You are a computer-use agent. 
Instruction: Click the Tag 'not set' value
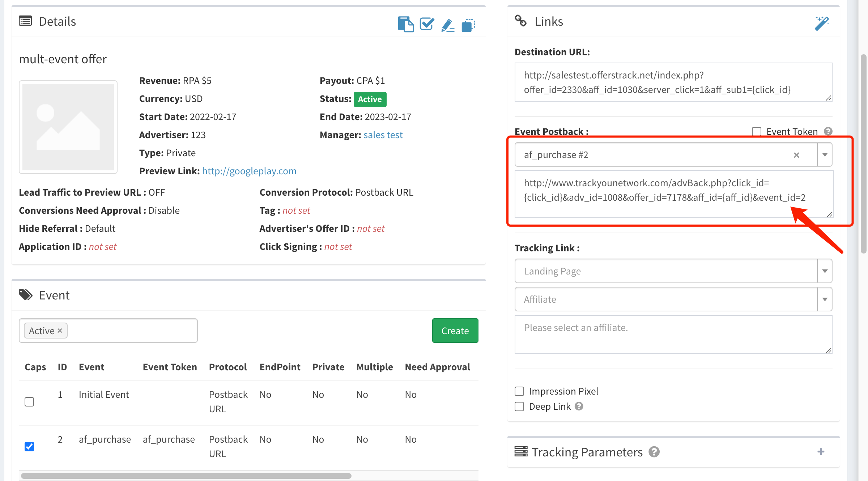click(296, 210)
